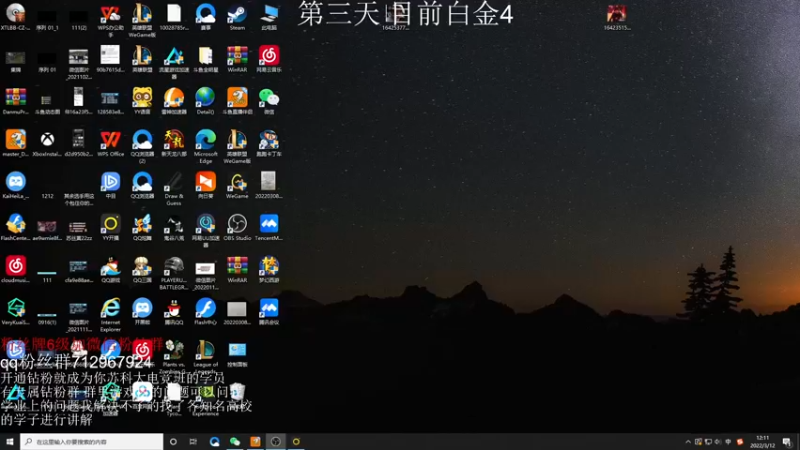
Task: Switch to WeChat on taskbar
Action: tap(235, 441)
